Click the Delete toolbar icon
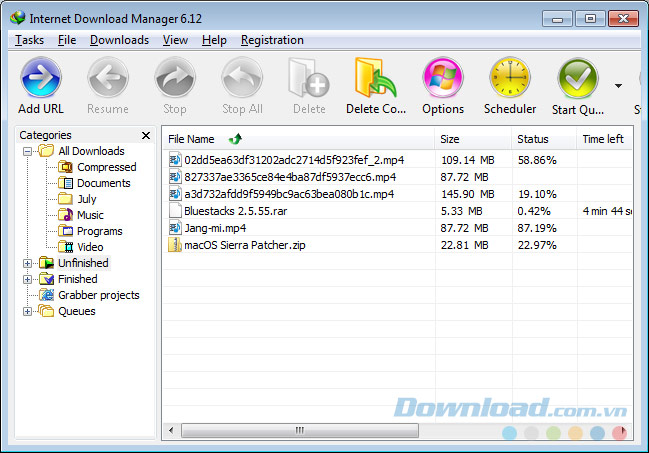Screen dimensions: 649x453 coord(309,78)
